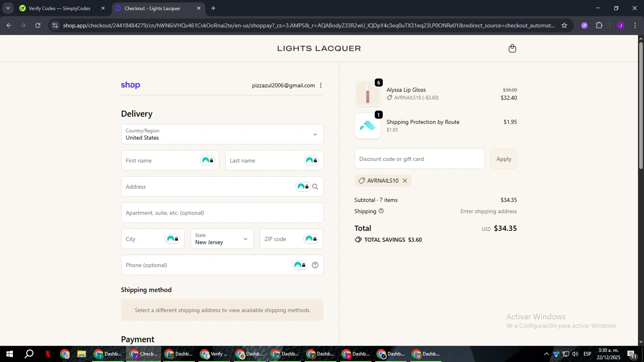Click autofill icon in ZIP code field
Screen dimensions: 644x362
pos(311,239)
